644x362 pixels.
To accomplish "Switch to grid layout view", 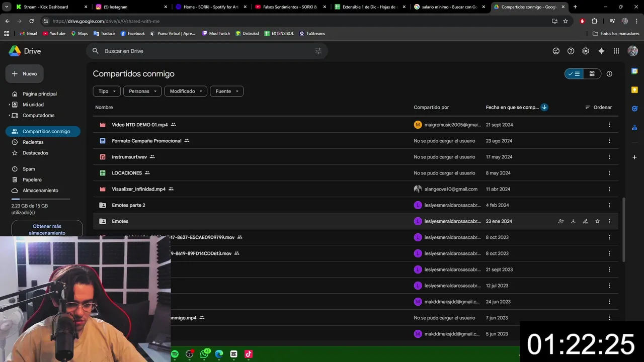I will pos(592,74).
